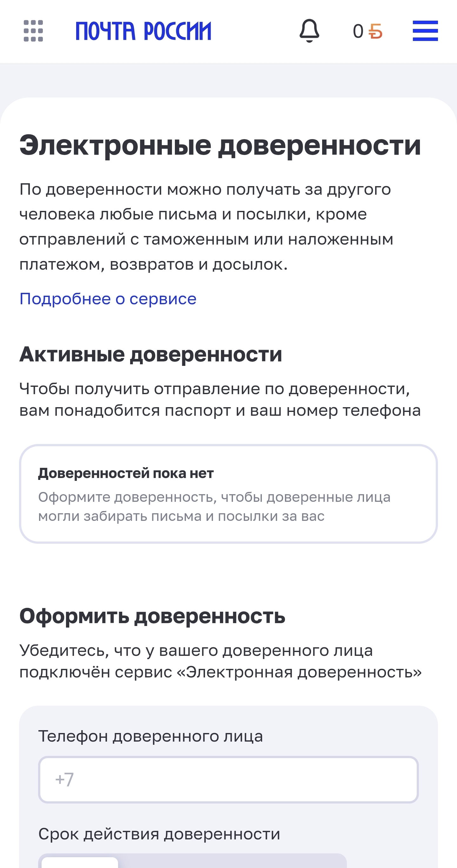
Task: Open the blue hamburger menu
Action: [425, 31]
